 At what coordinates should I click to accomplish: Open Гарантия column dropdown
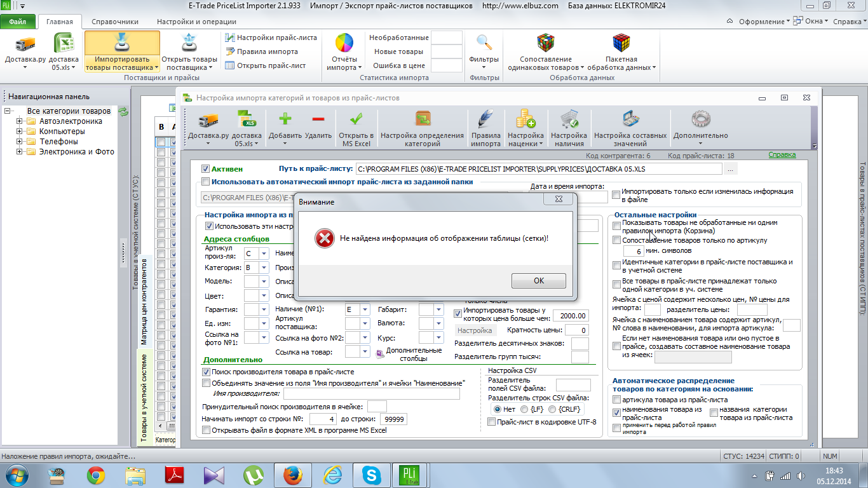click(265, 309)
